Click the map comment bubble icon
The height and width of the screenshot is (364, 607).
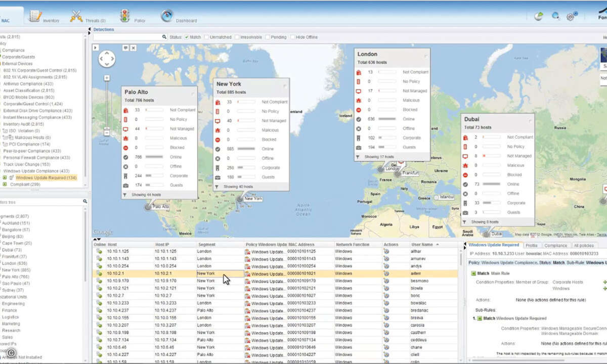pyautogui.click(x=125, y=48)
